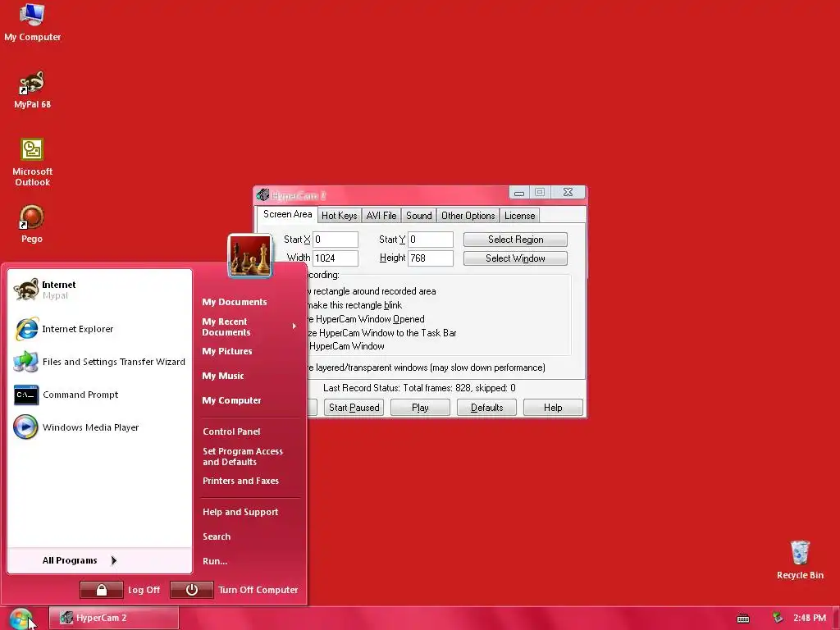Click "HyperCam Window Opened" option text
Image resolution: width=840 pixels, height=630 pixels.
pos(370,319)
